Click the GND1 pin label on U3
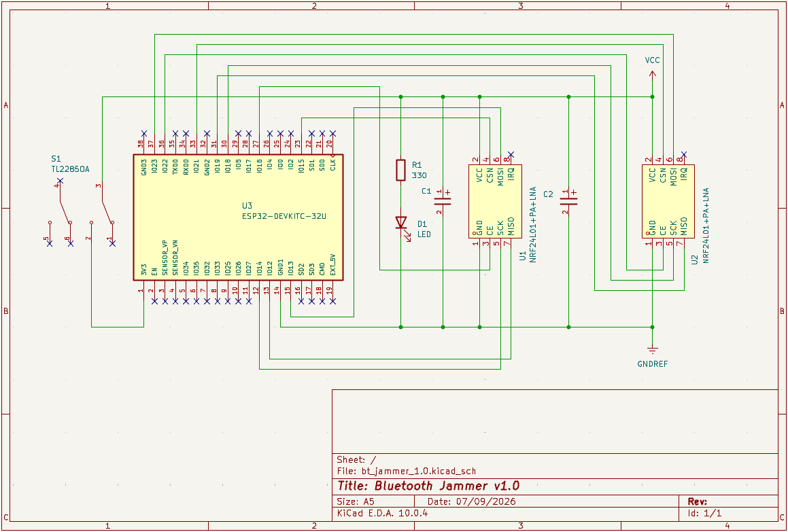788x532 pixels. pos(280,267)
